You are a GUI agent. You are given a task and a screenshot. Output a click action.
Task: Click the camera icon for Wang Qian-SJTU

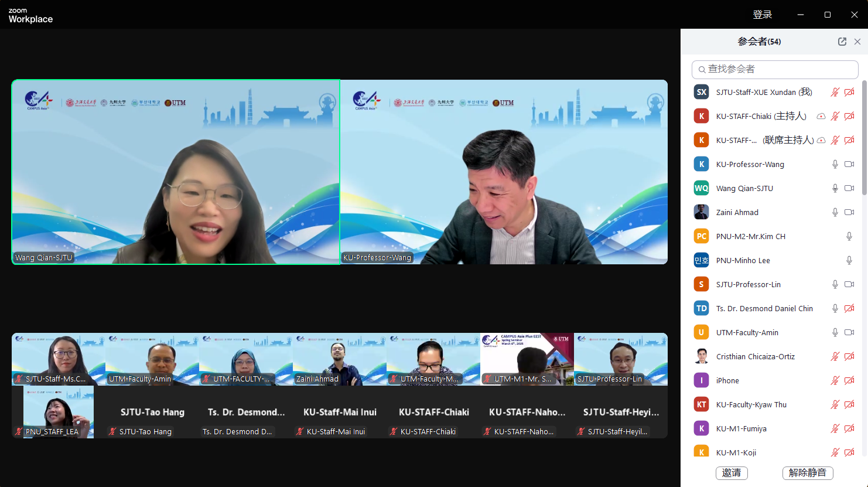click(x=849, y=189)
